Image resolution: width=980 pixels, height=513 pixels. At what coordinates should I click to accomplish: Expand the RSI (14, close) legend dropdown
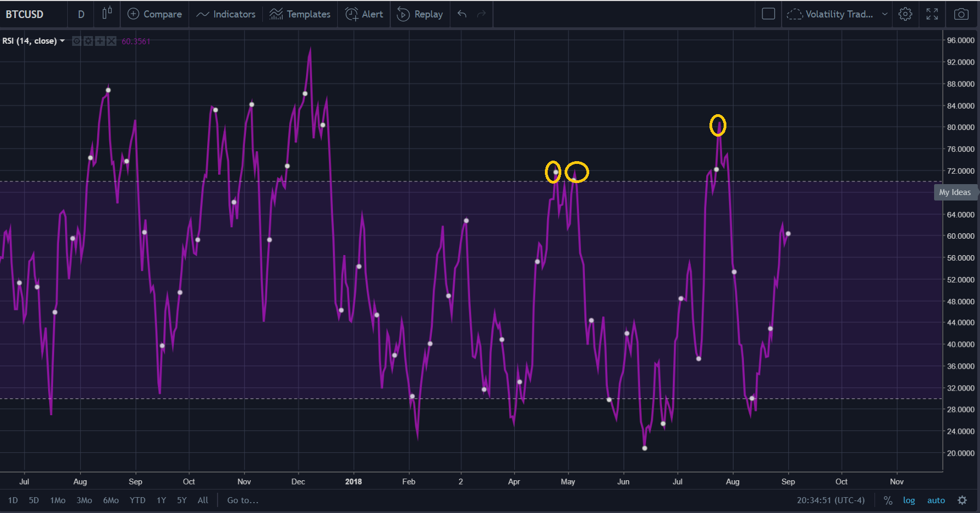pos(62,41)
